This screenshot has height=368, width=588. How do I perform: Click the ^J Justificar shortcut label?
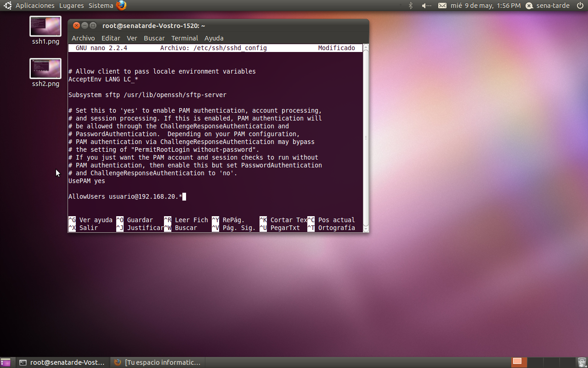tap(140, 228)
